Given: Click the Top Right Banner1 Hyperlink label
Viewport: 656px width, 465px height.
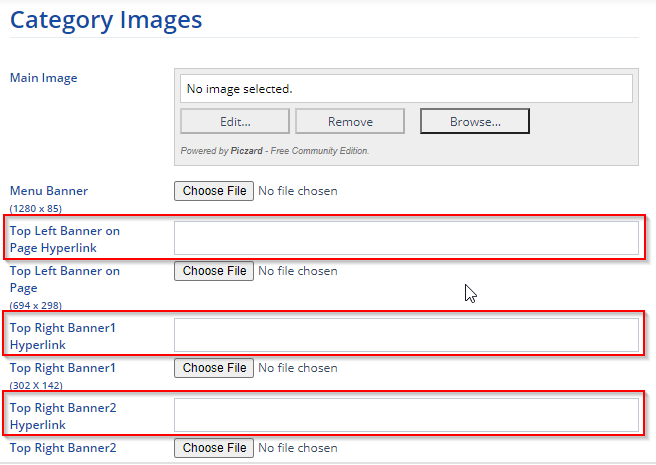Looking at the screenshot, I should pyautogui.click(x=62, y=336).
